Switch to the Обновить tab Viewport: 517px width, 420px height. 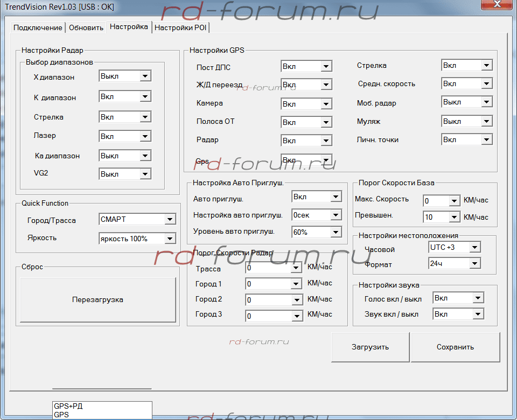(x=86, y=27)
